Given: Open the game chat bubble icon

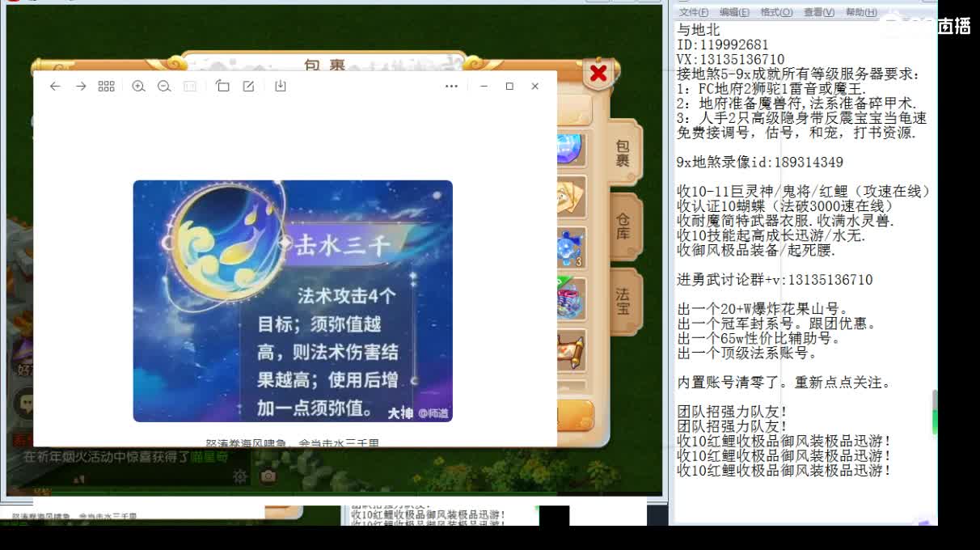Looking at the screenshot, I should pyautogui.click(x=25, y=402).
